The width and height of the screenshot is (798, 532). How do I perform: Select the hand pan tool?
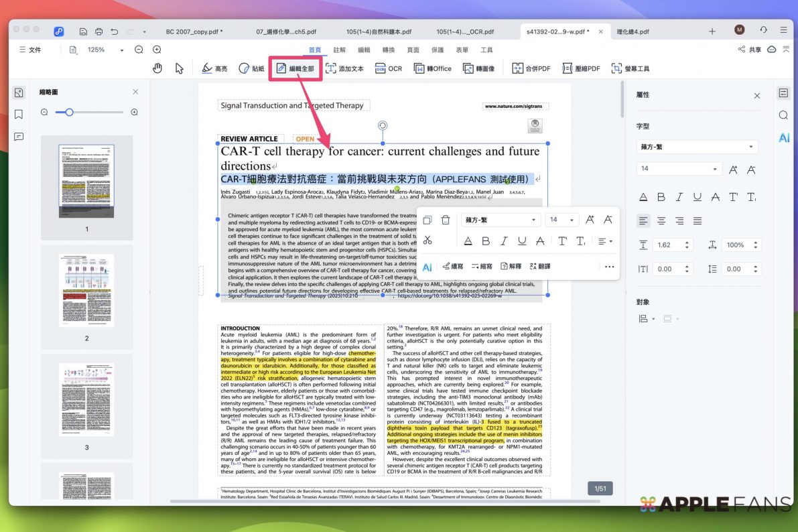(x=157, y=68)
